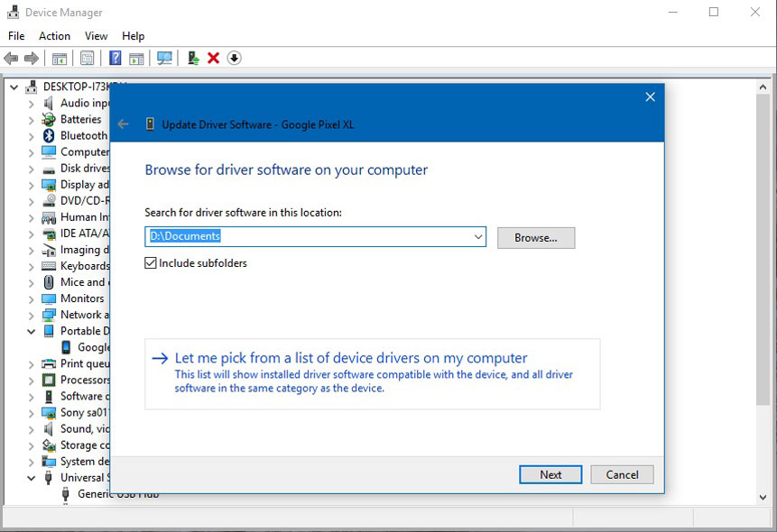Click the Browse... button
Image resolution: width=777 pixels, height=532 pixels.
536,238
